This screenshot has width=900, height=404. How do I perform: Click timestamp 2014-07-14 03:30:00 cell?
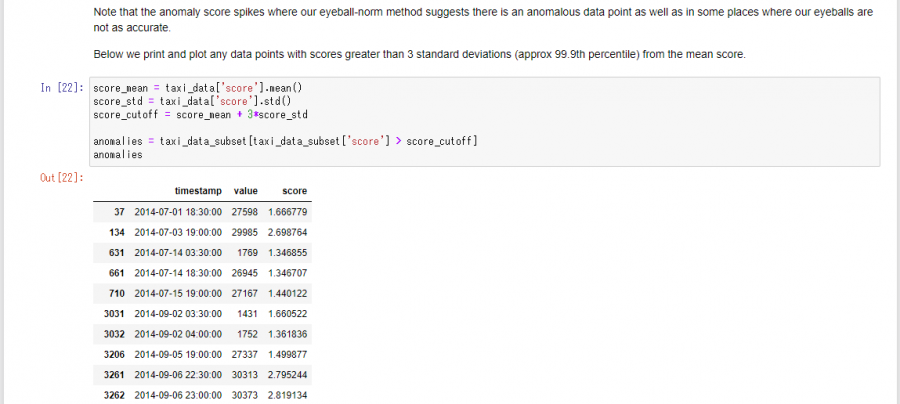(x=178, y=252)
